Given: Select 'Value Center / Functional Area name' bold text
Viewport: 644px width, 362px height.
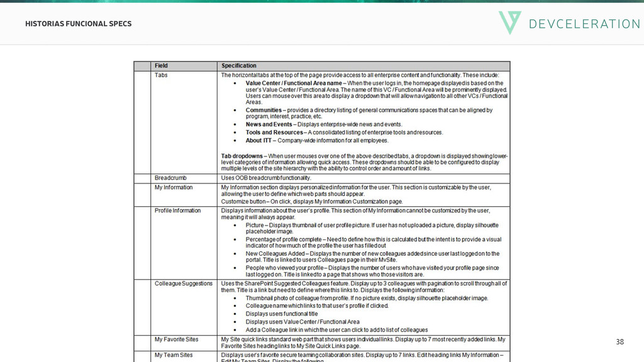Looking at the screenshot, I should [x=294, y=84].
